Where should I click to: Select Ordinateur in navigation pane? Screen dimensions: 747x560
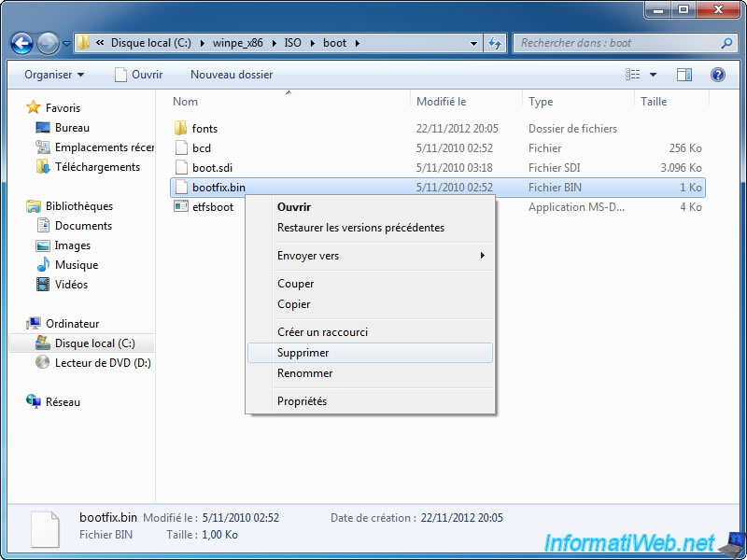tap(72, 324)
